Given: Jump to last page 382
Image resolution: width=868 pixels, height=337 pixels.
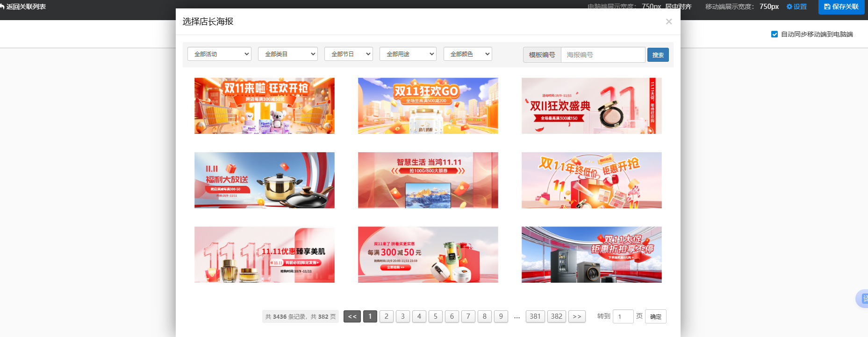Looking at the screenshot, I should coord(556,316).
